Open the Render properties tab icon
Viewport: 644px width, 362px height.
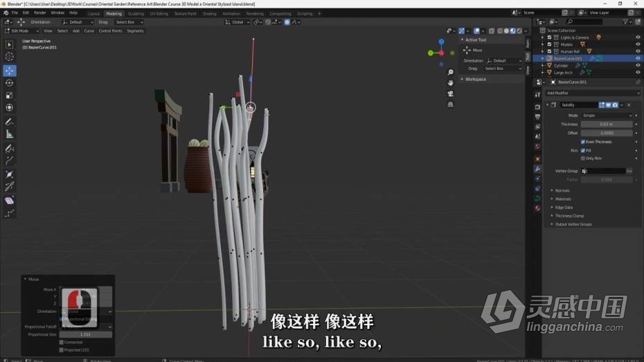[537, 107]
